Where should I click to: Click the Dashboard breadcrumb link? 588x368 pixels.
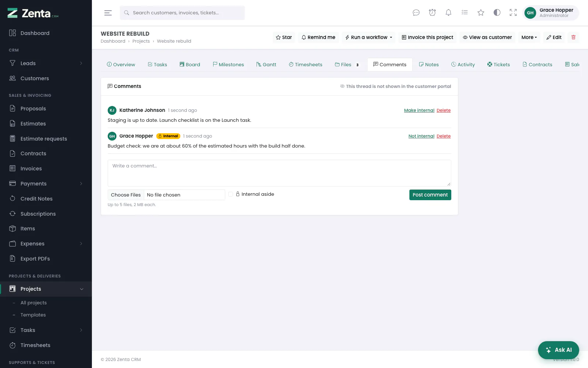pos(113,41)
